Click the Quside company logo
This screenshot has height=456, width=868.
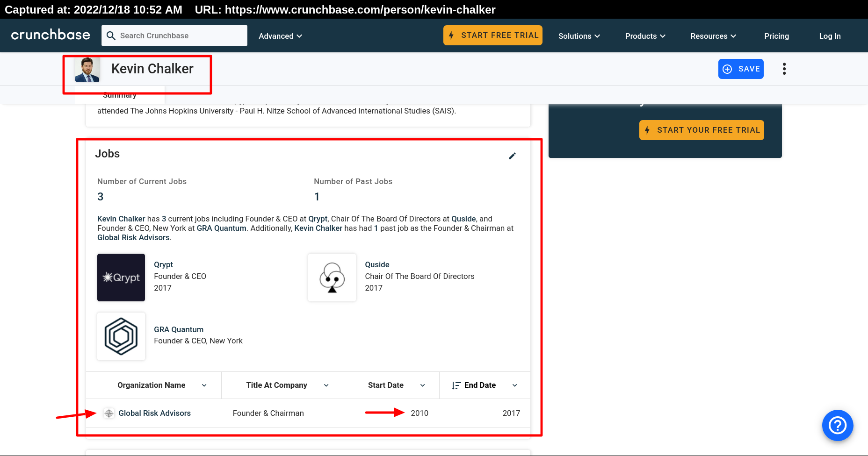[x=332, y=278]
